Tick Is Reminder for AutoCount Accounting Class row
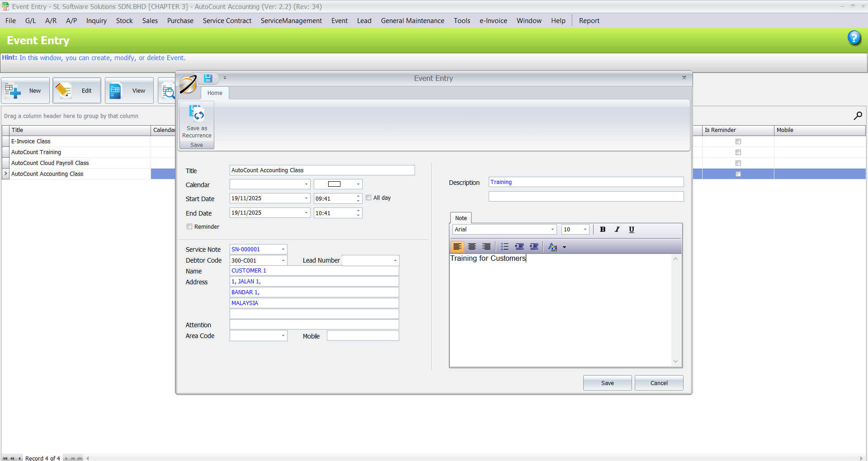868x461 pixels. (738, 174)
